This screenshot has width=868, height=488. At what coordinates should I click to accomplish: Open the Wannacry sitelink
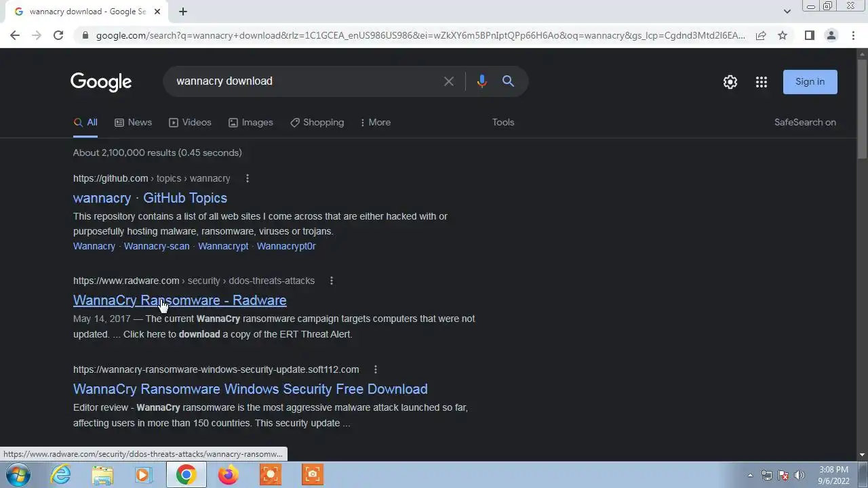tap(94, 246)
